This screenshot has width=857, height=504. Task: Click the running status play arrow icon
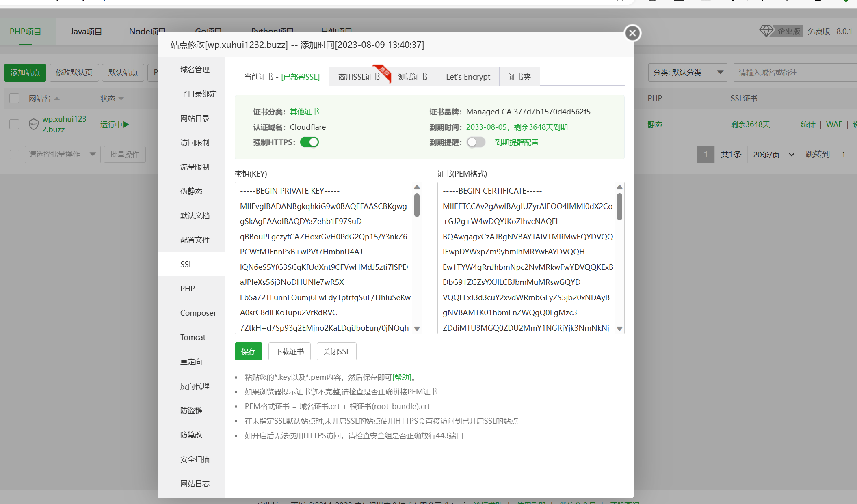pyautogui.click(x=126, y=125)
